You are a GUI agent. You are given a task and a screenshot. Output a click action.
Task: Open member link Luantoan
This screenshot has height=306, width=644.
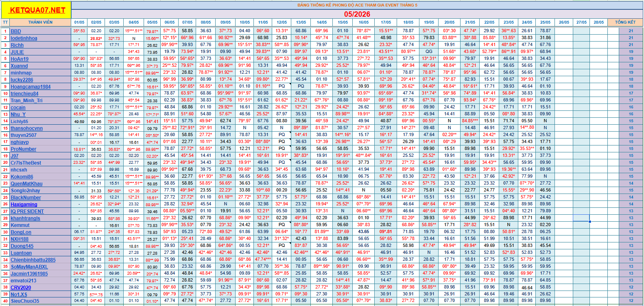21,253
